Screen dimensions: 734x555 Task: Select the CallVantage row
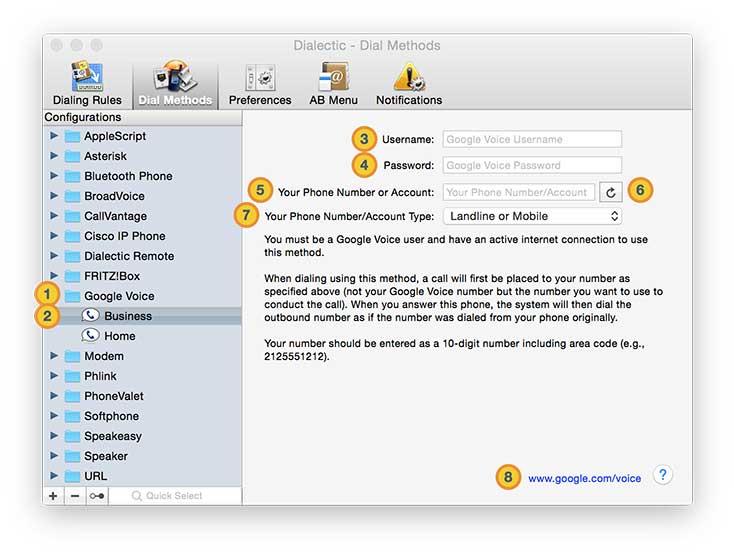point(142,216)
